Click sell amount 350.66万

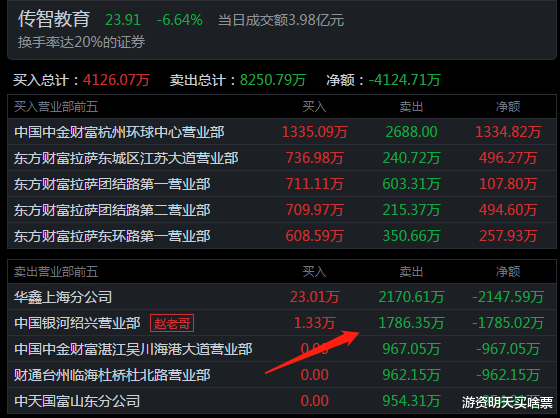coord(411,236)
